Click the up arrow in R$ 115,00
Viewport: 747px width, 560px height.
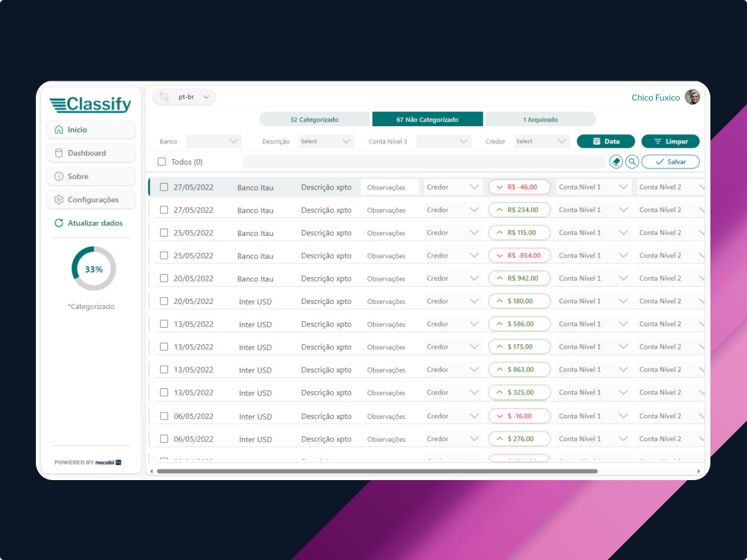coord(499,232)
